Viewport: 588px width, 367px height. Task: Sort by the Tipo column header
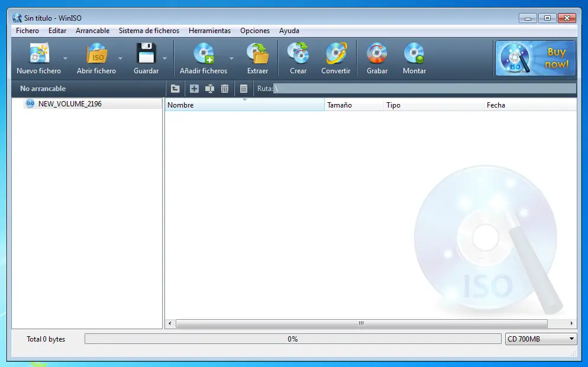tap(434, 105)
